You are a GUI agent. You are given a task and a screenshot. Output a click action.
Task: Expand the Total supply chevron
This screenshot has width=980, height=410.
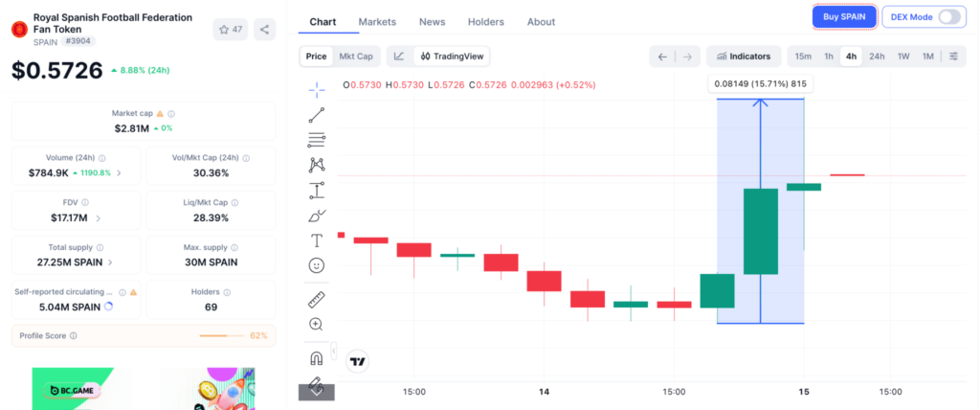[111, 262]
